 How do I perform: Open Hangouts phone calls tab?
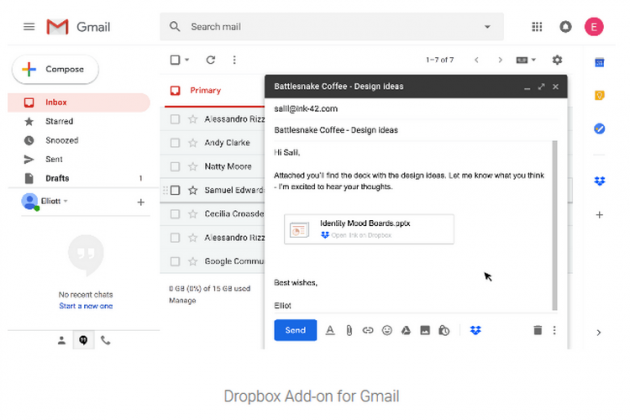point(105,340)
